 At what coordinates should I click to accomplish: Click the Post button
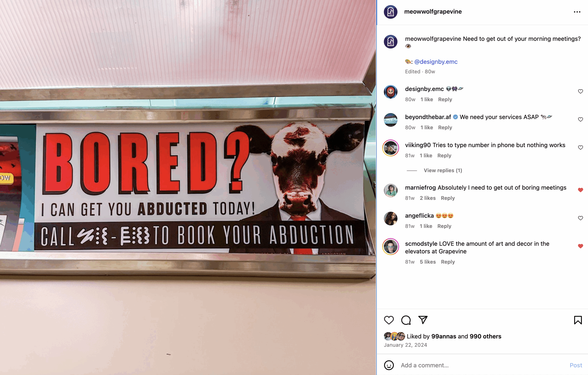pyautogui.click(x=576, y=365)
